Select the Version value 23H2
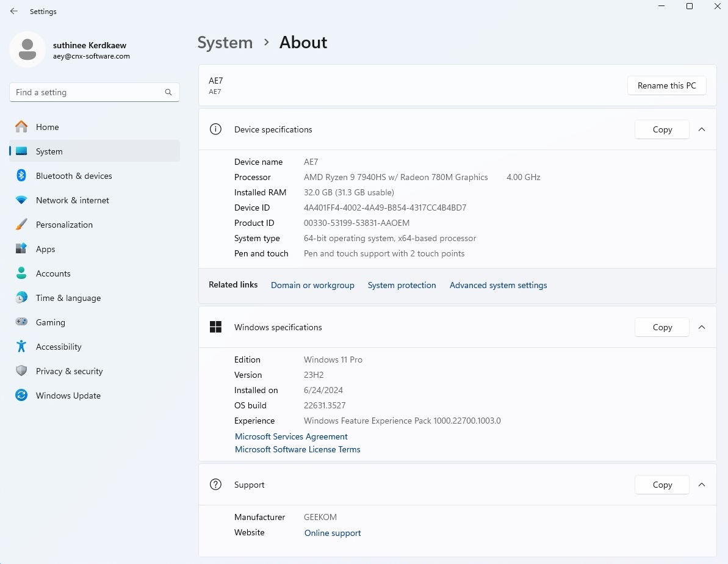 [x=314, y=375]
